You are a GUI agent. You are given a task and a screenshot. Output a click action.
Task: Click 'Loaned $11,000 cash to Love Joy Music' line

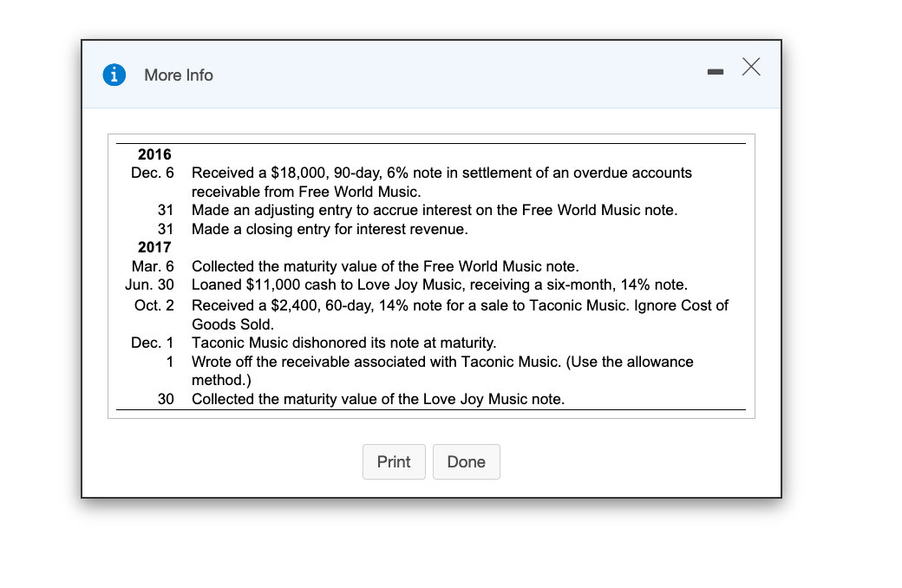pyautogui.click(x=440, y=284)
